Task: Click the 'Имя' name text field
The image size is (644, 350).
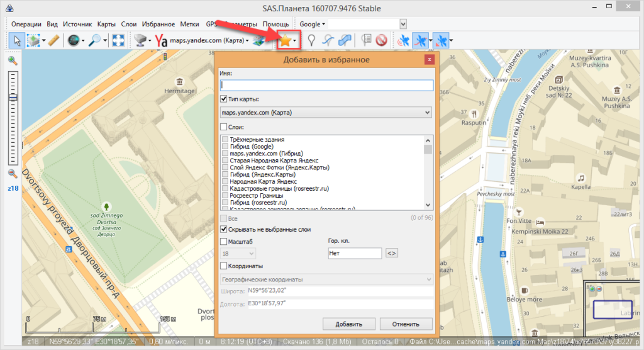Action: [326, 85]
